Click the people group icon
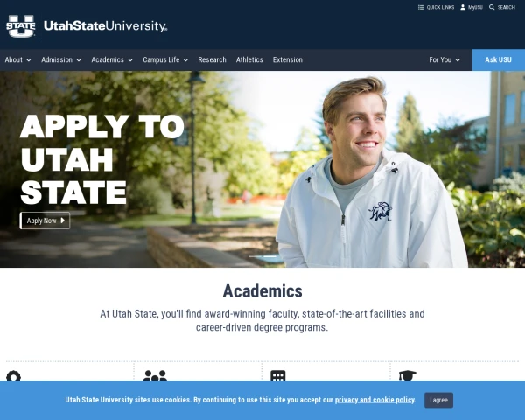This screenshot has height=420, width=525. (155, 375)
